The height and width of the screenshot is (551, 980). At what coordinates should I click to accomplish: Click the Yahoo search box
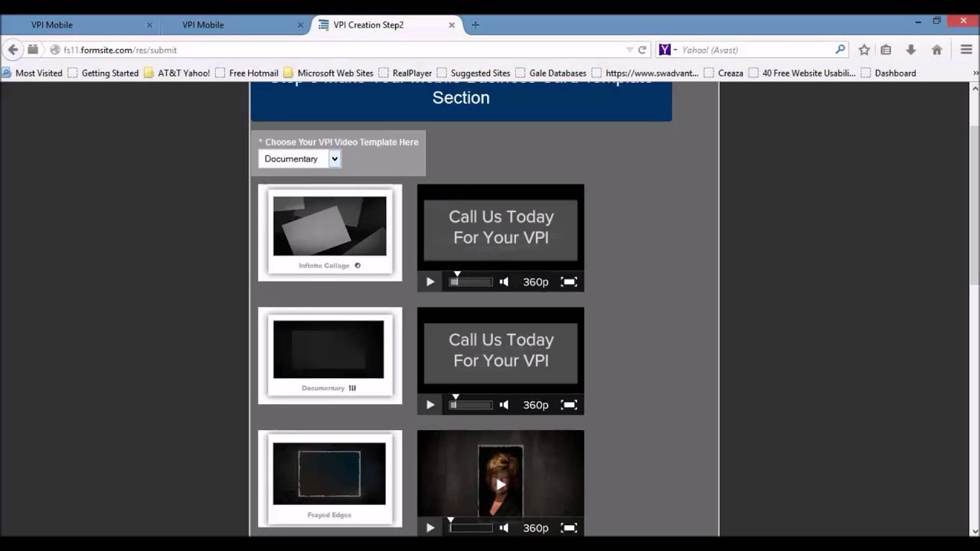pyautogui.click(x=754, y=50)
